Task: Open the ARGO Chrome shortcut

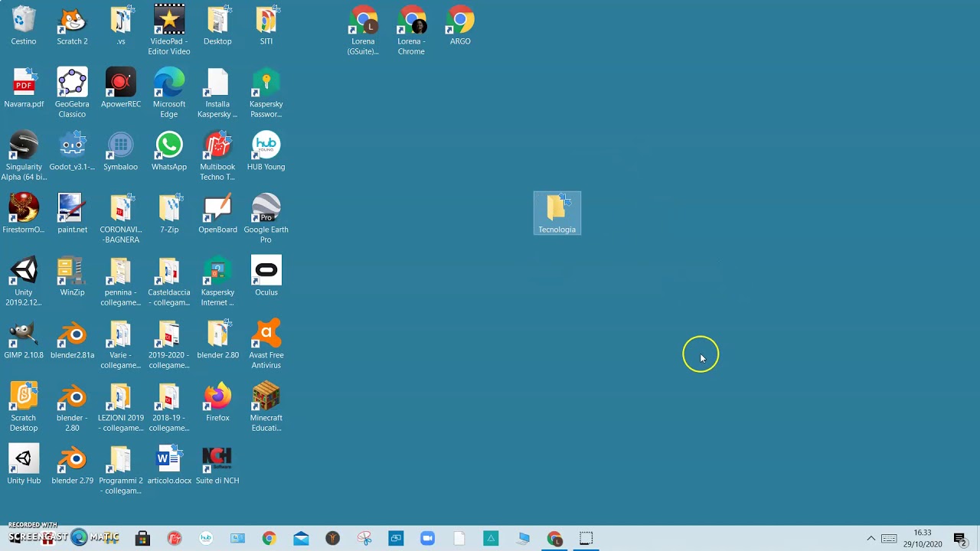Action: pos(460,26)
